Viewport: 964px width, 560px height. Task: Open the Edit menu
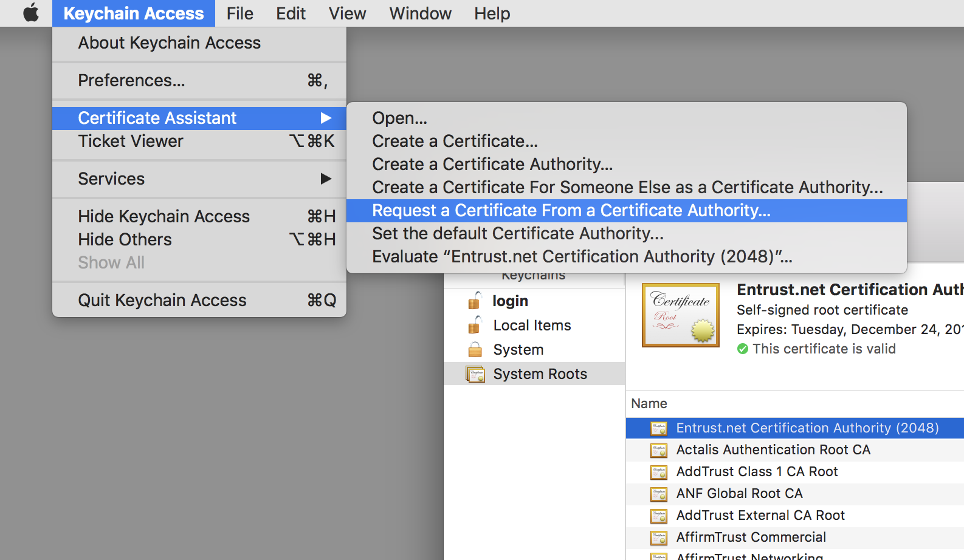click(x=291, y=13)
